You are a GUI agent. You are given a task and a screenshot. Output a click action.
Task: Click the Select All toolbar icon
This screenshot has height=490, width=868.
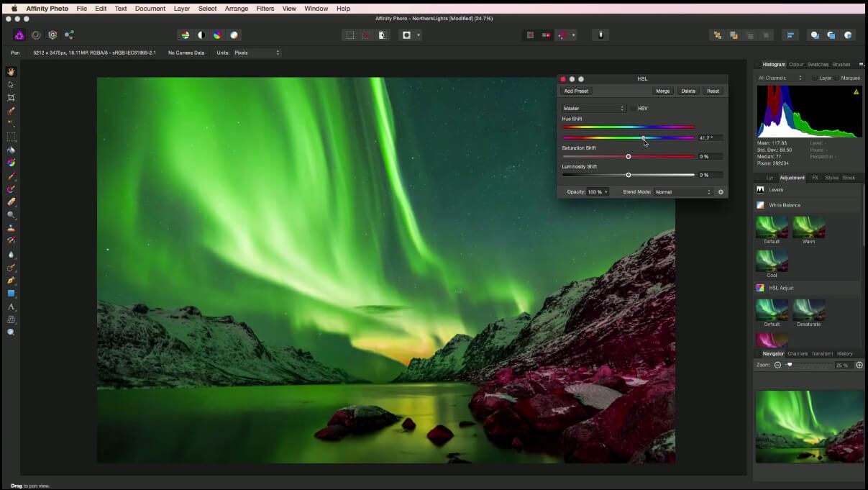(350, 35)
